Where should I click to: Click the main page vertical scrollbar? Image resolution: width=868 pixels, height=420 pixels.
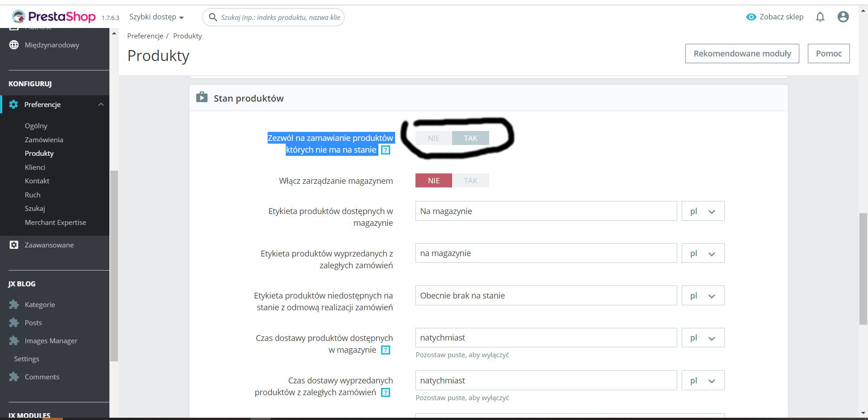point(863,268)
